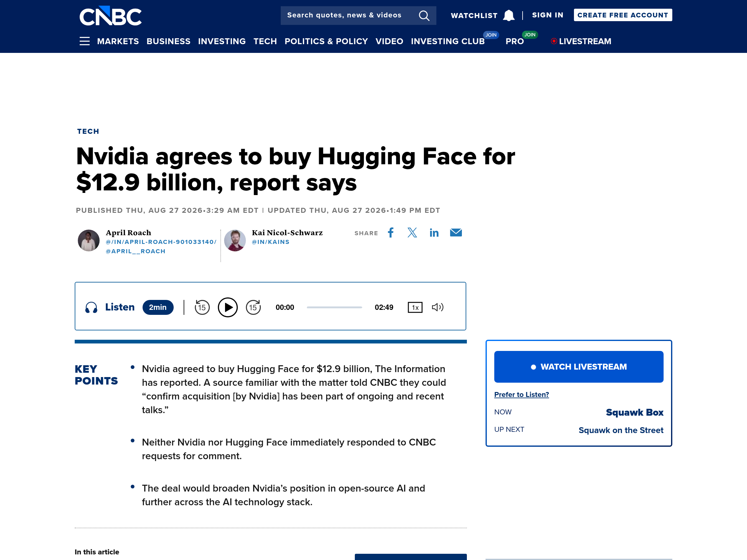The height and width of the screenshot is (560, 747).
Task: Share the article via email icon
Action: click(456, 233)
